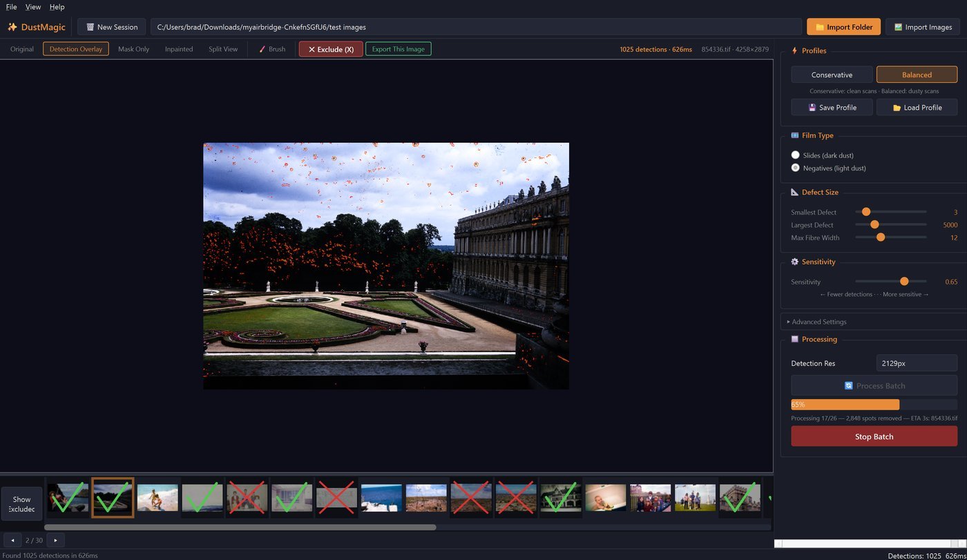The width and height of the screenshot is (967, 560).
Task: Click the thumbnail strip horizontal scrollbar
Action: pyautogui.click(x=240, y=528)
